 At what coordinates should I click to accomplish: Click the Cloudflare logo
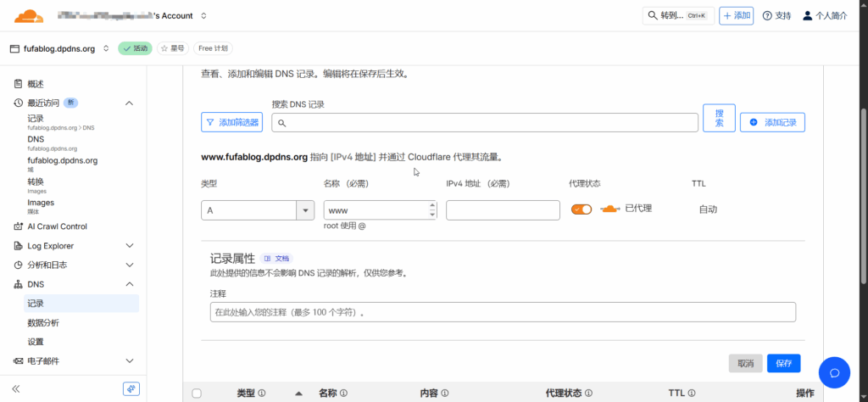coord(29,15)
